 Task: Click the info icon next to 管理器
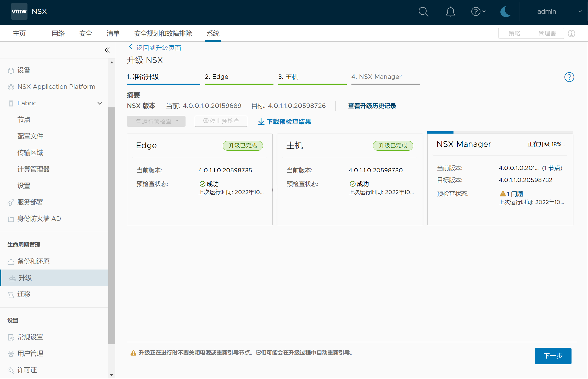point(572,34)
